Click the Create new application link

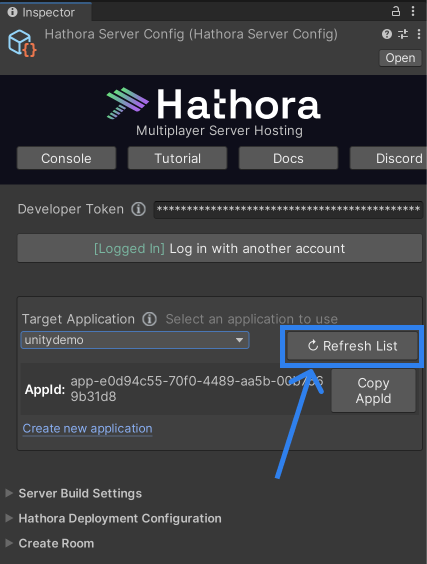tap(87, 429)
